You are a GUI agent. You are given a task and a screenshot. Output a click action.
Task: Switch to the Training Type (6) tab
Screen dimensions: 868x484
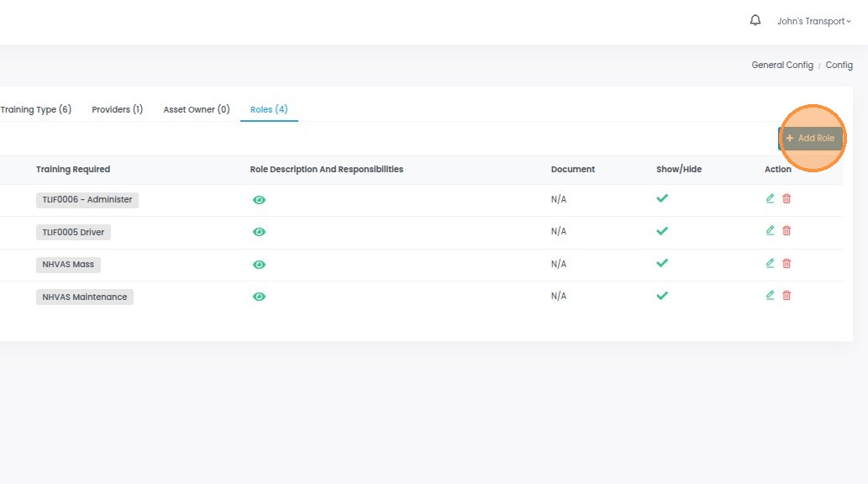pyautogui.click(x=36, y=109)
